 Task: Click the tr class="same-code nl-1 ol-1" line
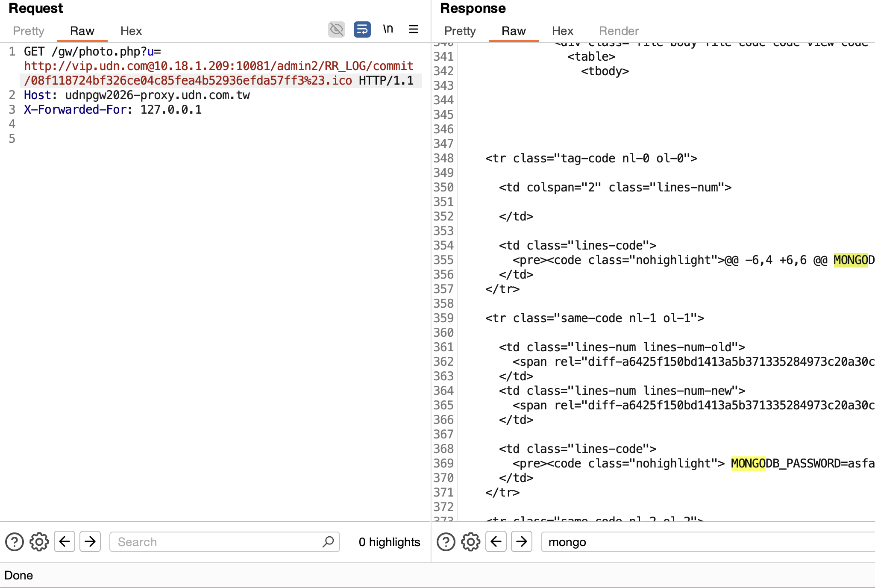(x=595, y=318)
